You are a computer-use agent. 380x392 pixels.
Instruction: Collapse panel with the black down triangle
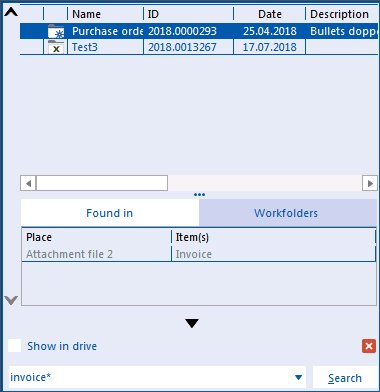point(192,323)
